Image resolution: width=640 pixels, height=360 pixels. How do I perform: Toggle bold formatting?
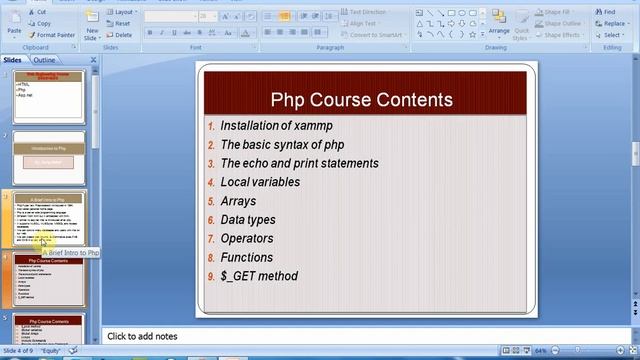(x=150, y=33)
